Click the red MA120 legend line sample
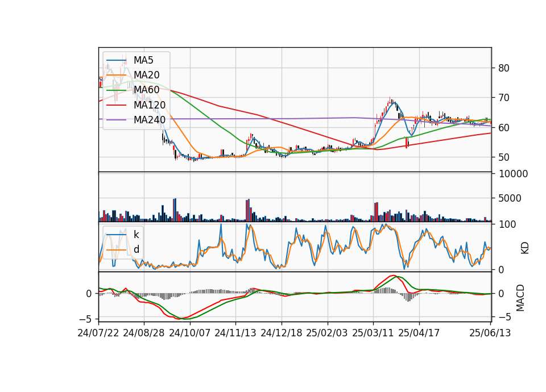 pos(116,105)
